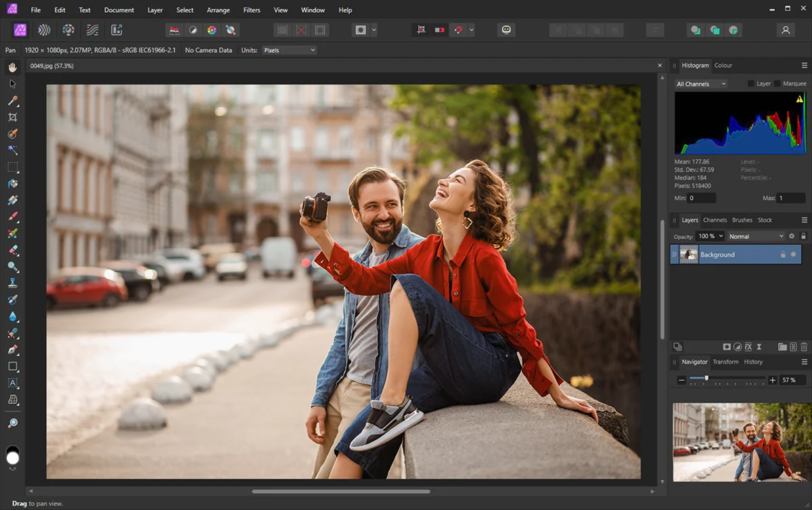Switch to the Channels tab

[715, 220]
